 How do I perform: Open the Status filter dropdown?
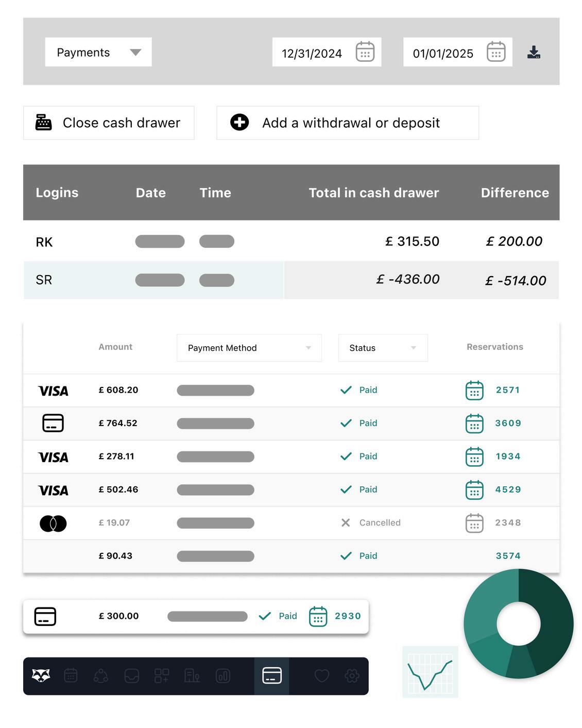pos(383,348)
